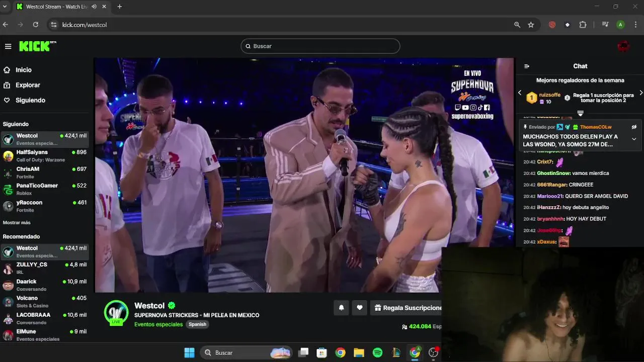Focus the Buscar search field on Kick

pos(320,46)
